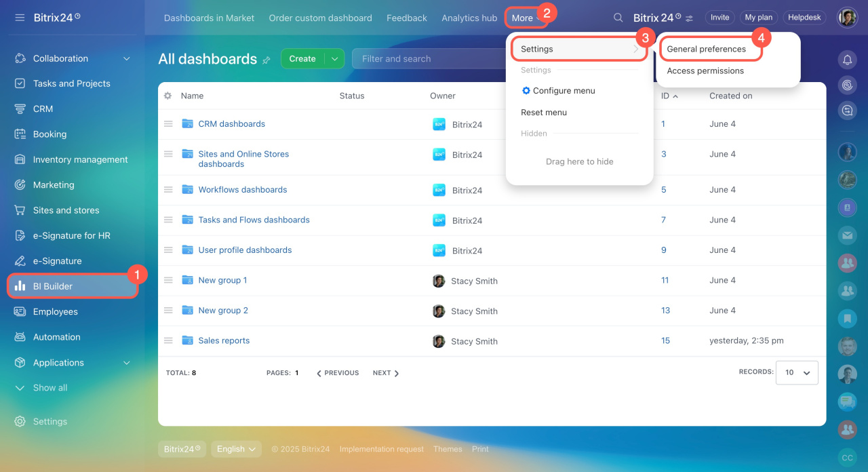The width and height of the screenshot is (868, 472).
Task: Click the e-Signature pen icon
Action: (20, 261)
